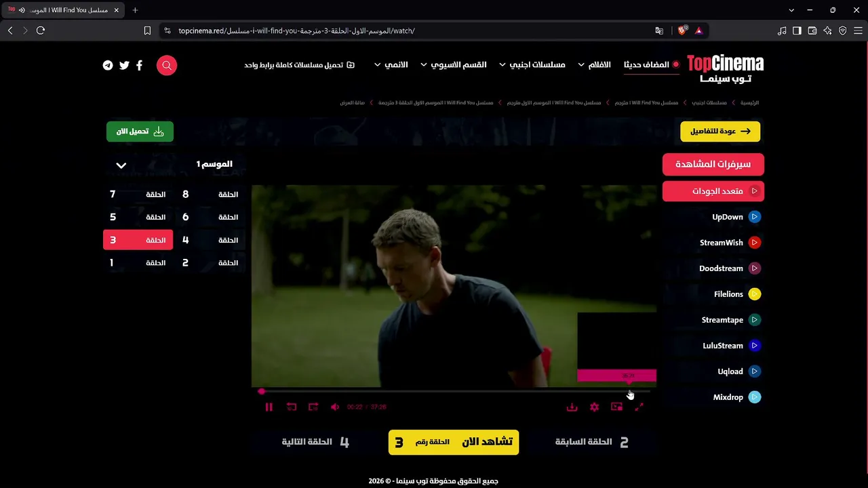Open episode 2 in the episode list
Image resolution: width=868 pixels, height=488 pixels.
[210, 263]
